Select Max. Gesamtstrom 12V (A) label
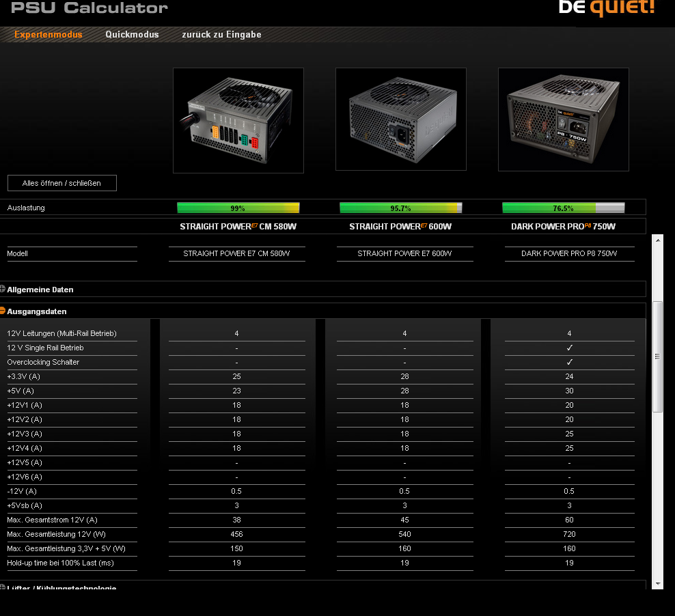Screen dimensions: 675x616 (x=52, y=520)
